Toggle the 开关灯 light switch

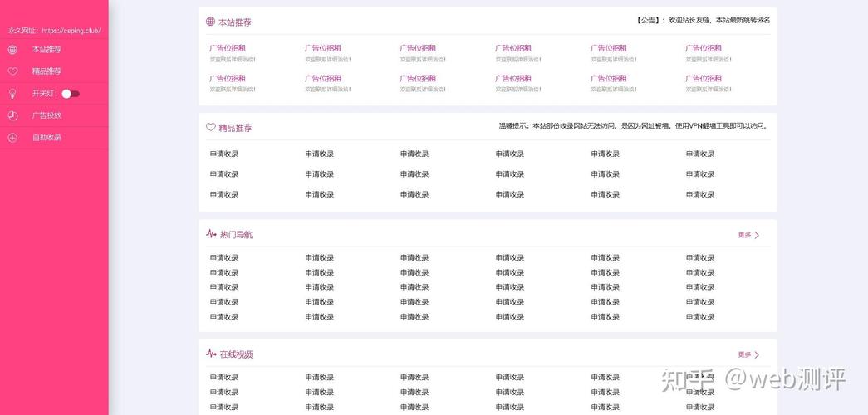pyautogui.click(x=71, y=94)
